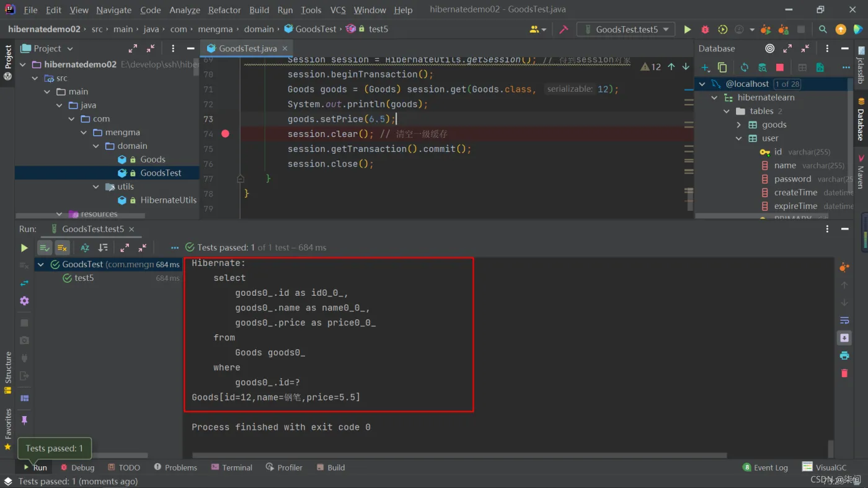The width and height of the screenshot is (868, 488).
Task: Rerun tests in the Run tool window
Action: pyautogui.click(x=24, y=247)
